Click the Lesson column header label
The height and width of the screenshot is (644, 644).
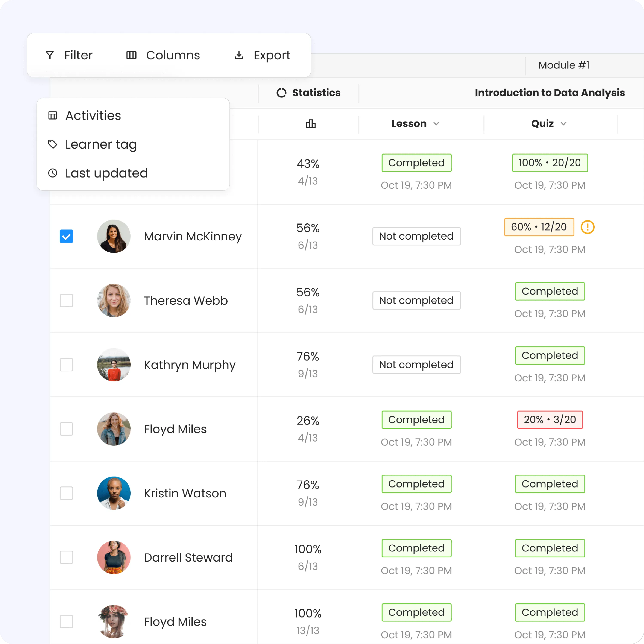(x=409, y=124)
